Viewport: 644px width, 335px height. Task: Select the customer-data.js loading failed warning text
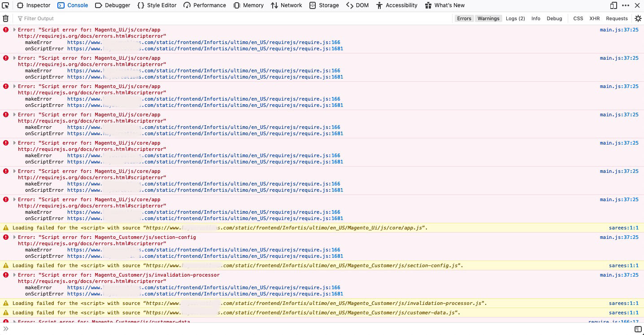click(x=236, y=313)
